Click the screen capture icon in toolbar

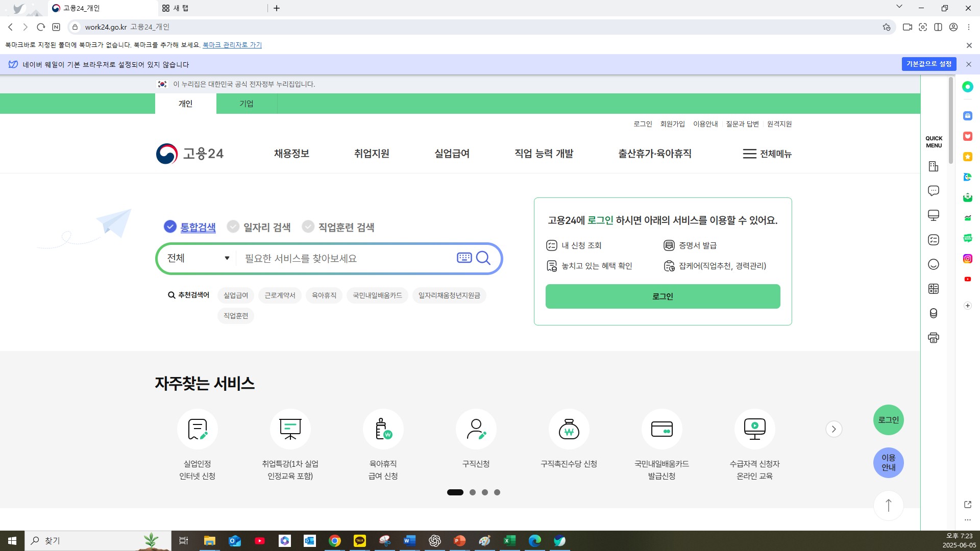923,27
